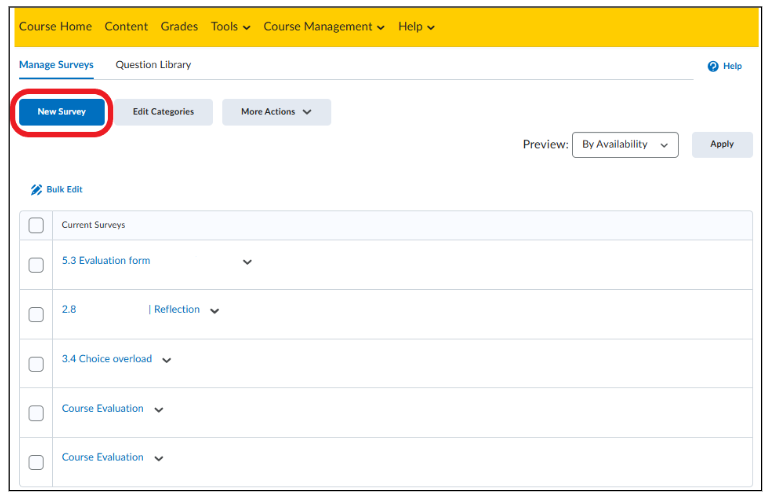Switch to the Manage Surveys tab

[56, 65]
